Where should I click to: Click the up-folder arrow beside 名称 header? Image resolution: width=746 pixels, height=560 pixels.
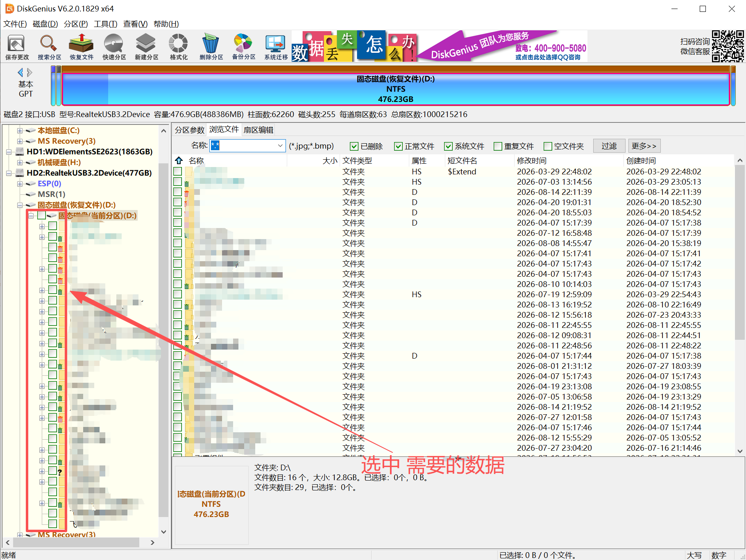(179, 160)
